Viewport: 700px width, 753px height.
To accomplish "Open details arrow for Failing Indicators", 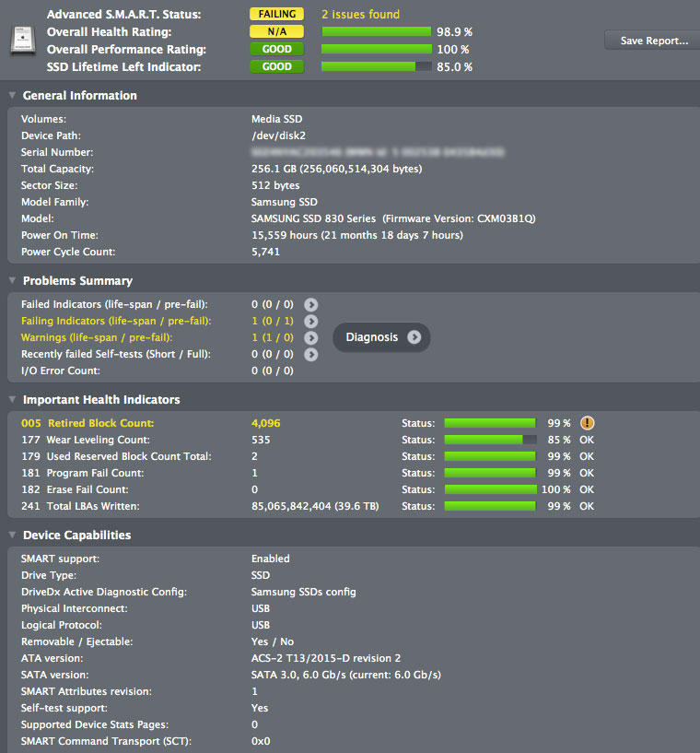I will tap(311, 322).
